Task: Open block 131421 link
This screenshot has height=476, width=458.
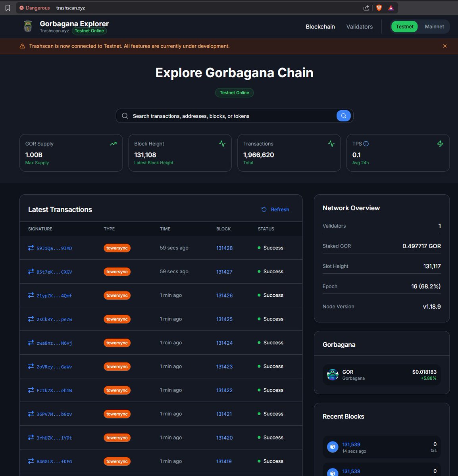Action: point(224,414)
